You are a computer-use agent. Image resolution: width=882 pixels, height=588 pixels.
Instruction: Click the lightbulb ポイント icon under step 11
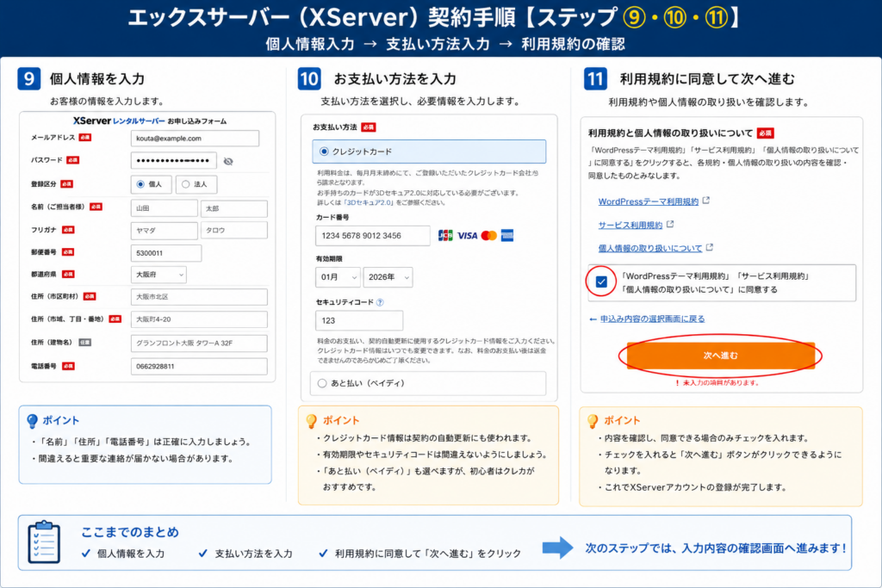pyautogui.click(x=593, y=421)
